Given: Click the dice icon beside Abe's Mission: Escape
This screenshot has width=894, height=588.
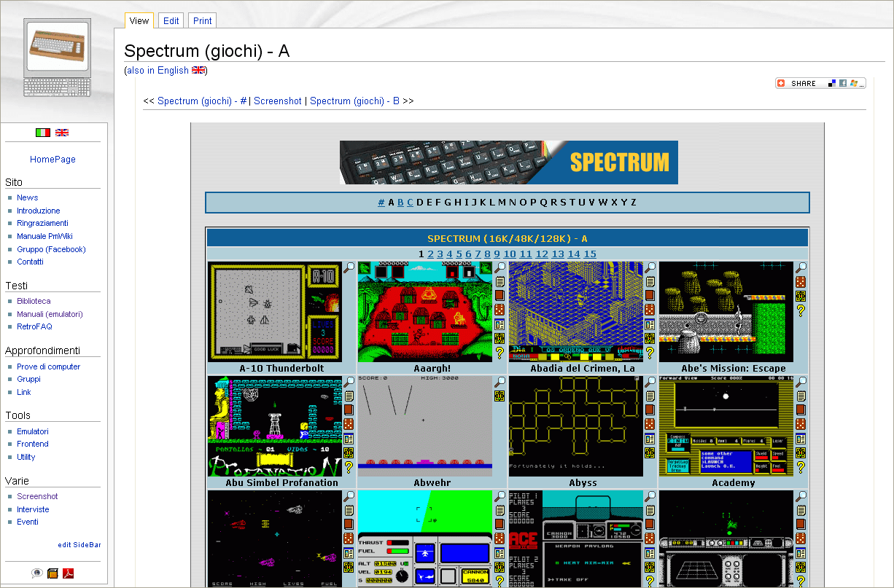Looking at the screenshot, I should coord(801,281).
